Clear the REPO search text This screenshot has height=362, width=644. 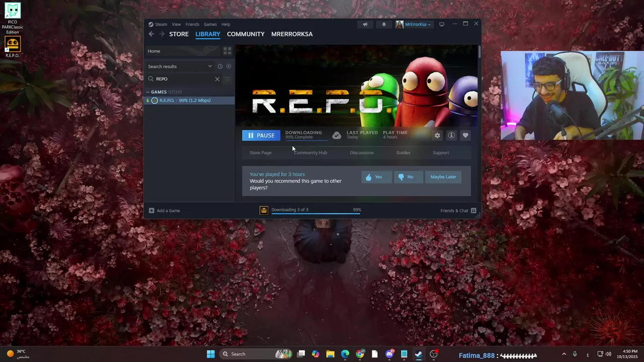(x=217, y=79)
